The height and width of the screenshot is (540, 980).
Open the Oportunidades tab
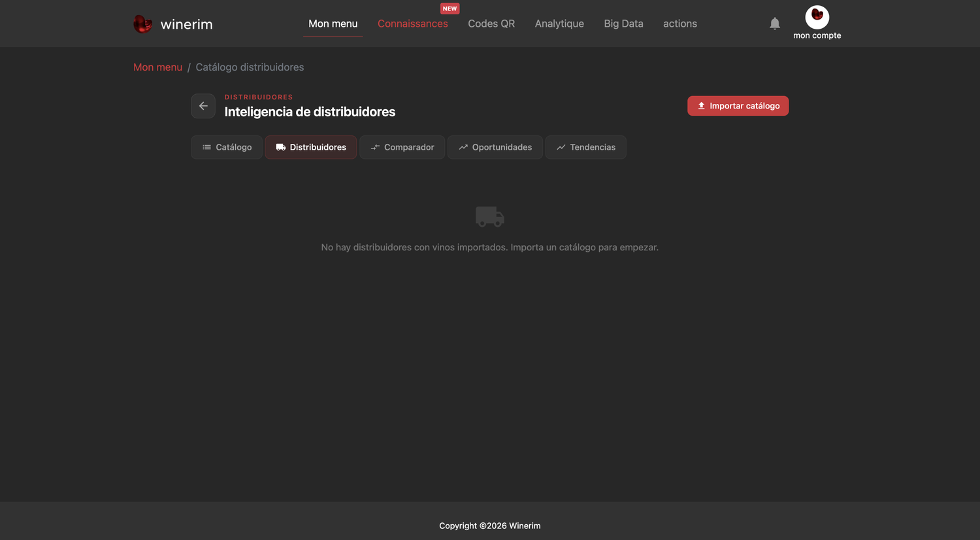click(x=495, y=147)
